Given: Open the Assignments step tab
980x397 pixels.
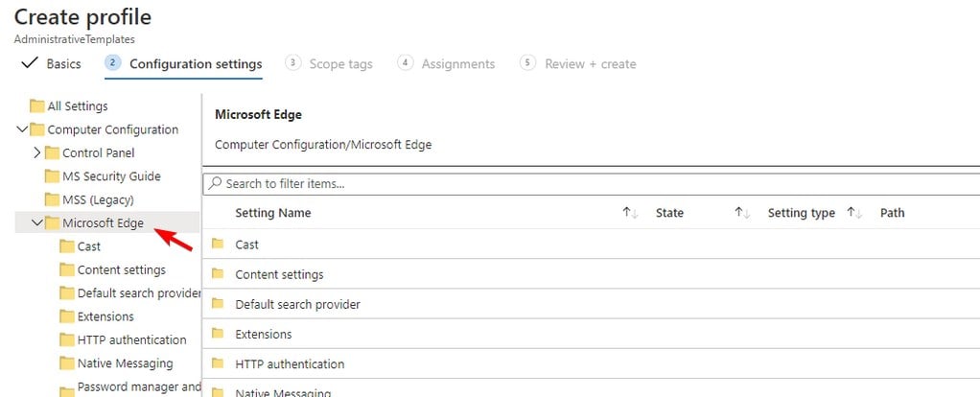Looking at the screenshot, I should pyautogui.click(x=446, y=64).
